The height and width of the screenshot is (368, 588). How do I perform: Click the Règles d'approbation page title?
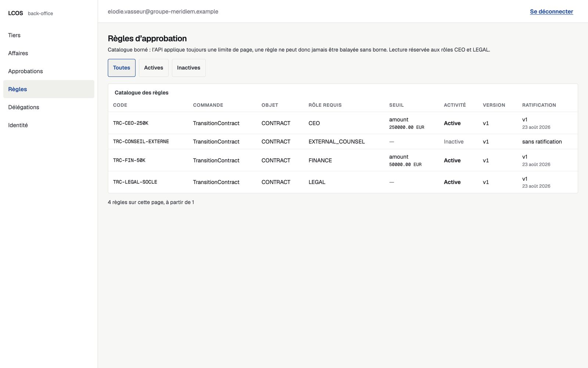click(x=147, y=39)
